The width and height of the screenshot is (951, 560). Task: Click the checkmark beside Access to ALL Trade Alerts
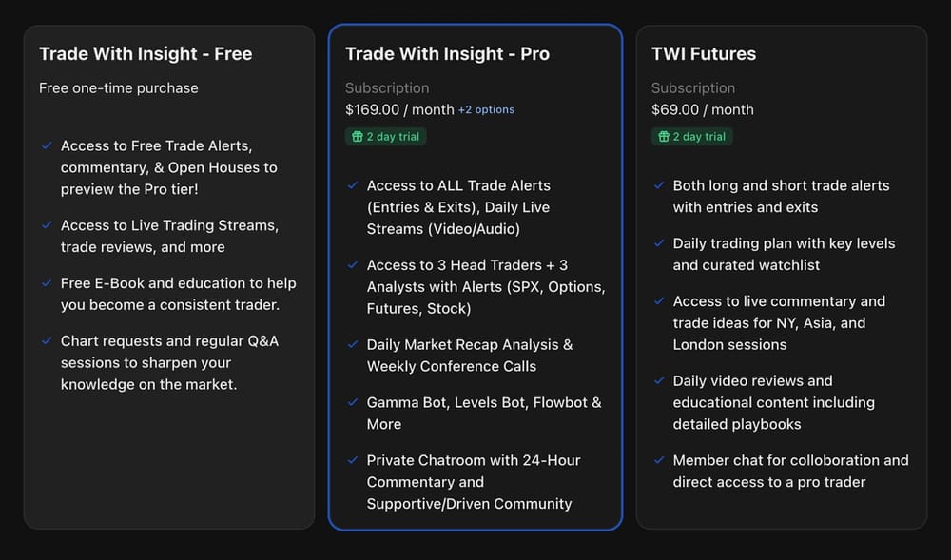tap(351, 185)
